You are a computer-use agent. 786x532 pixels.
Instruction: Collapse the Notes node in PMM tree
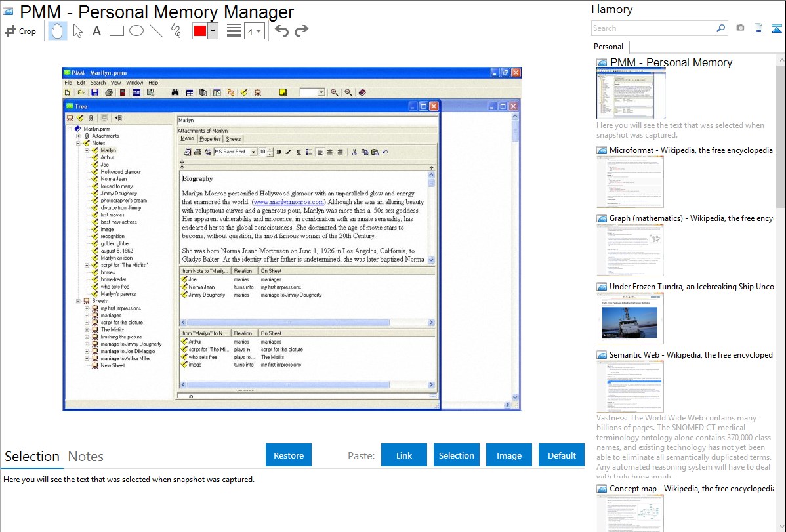(x=78, y=143)
